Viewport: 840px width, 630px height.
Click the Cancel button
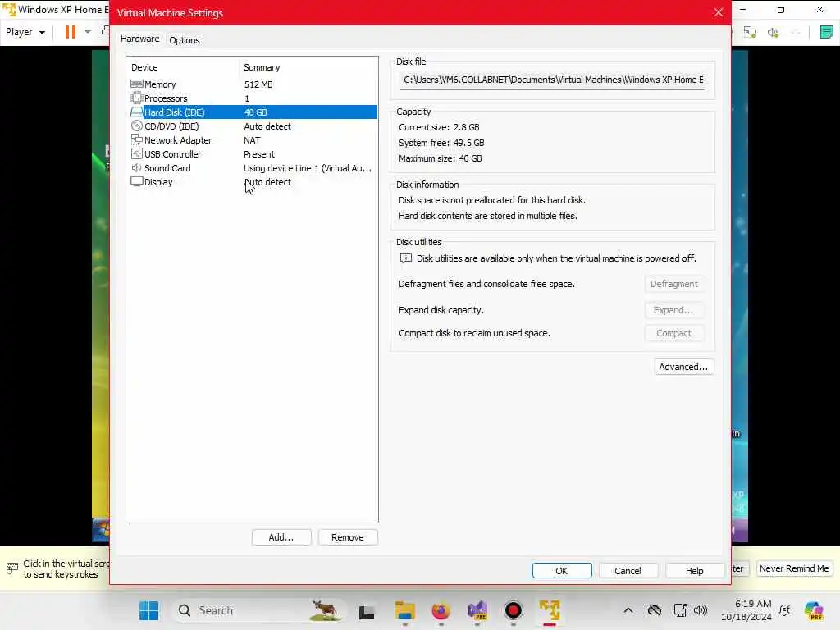click(x=628, y=571)
